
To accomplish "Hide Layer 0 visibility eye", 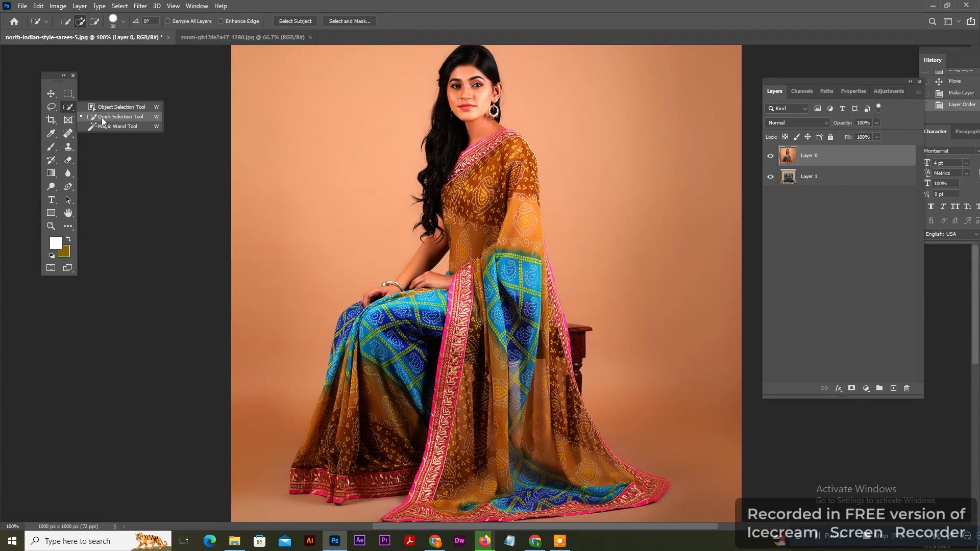I will pos(770,156).
